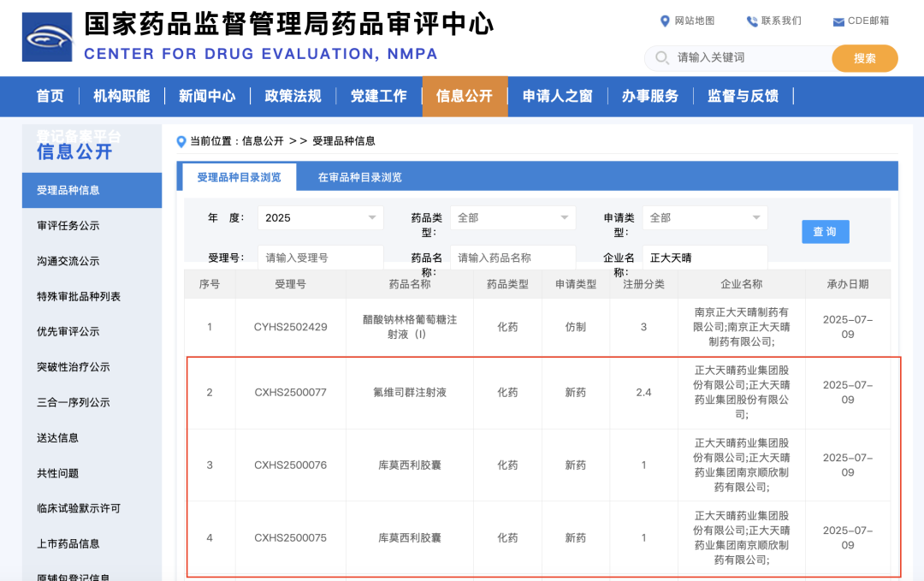Open the 年度 dropdown showing 2025
This screenshot has height=581, width=924.
pyautogui.click(x=320, y=218)
